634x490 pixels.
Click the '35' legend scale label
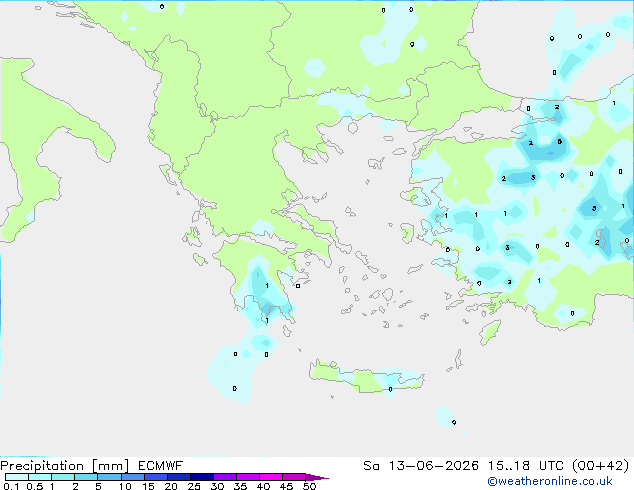click(240, 486)
